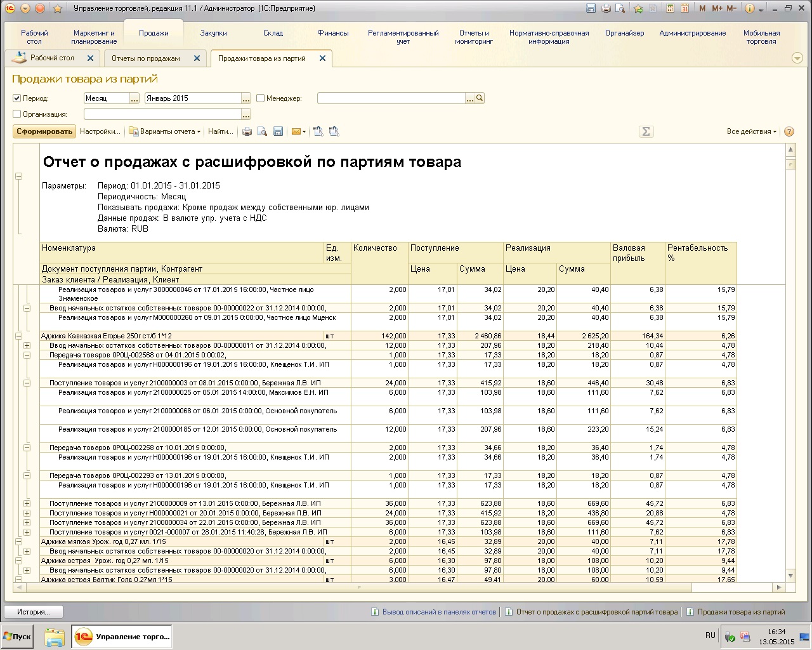Expand all report groups icon

tap(318, 131)
